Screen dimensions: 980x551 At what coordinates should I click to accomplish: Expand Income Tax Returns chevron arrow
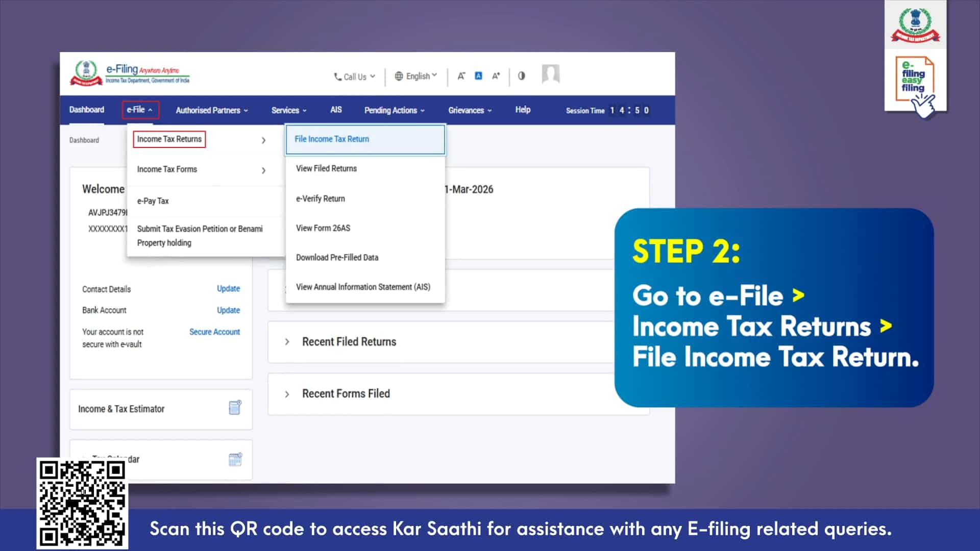(x=263, y=140)
